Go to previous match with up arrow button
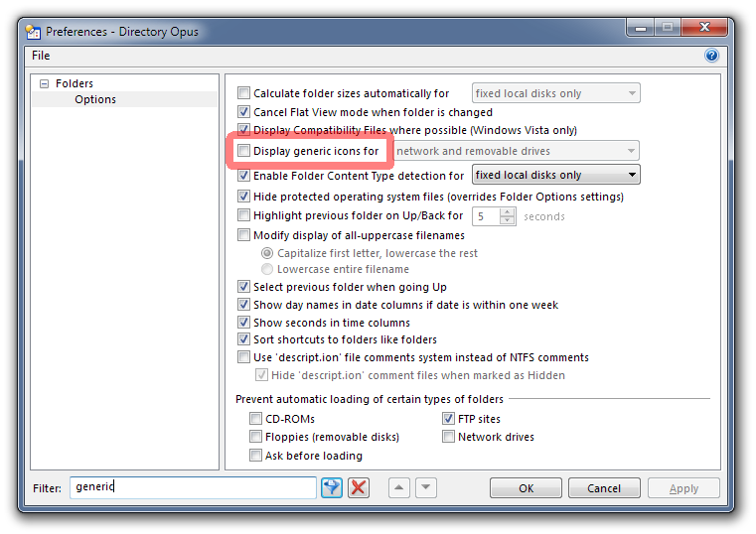Viewport: 756px width, 534px height. point(398,487)
